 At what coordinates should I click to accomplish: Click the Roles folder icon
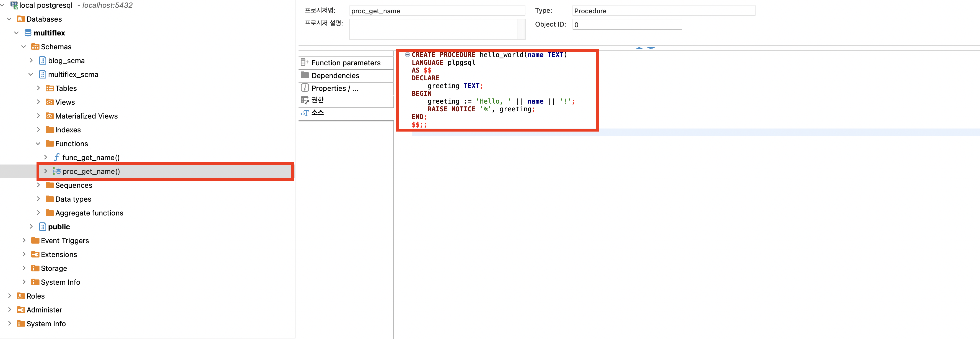point(20,296)
